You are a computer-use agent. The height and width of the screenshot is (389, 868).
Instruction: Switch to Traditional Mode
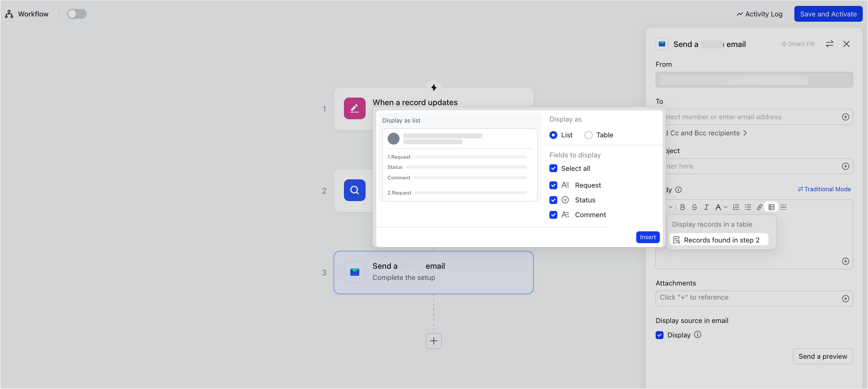pyautogui.click(x=824, y=189)
